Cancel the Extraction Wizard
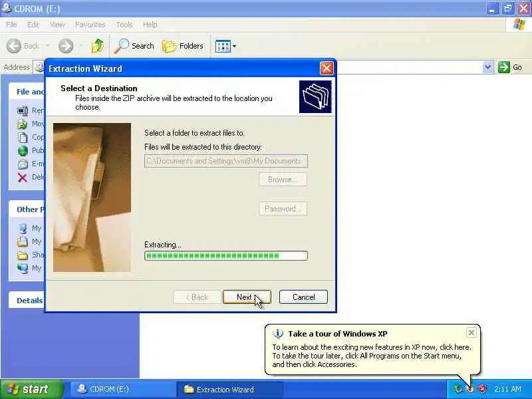Image resolution: width=532 pixels, height=399 pixels. tap(303, 297)
